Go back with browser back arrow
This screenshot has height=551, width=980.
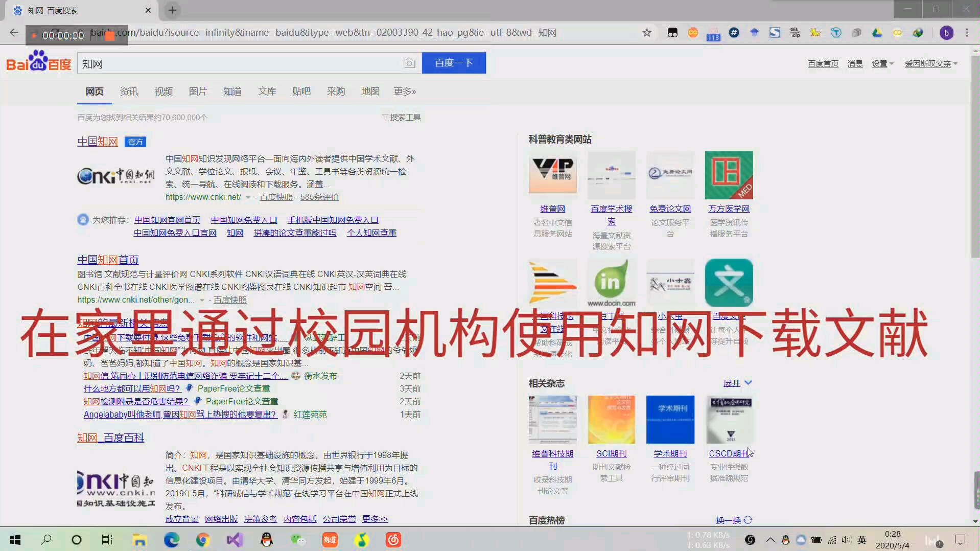click(14, 33)
